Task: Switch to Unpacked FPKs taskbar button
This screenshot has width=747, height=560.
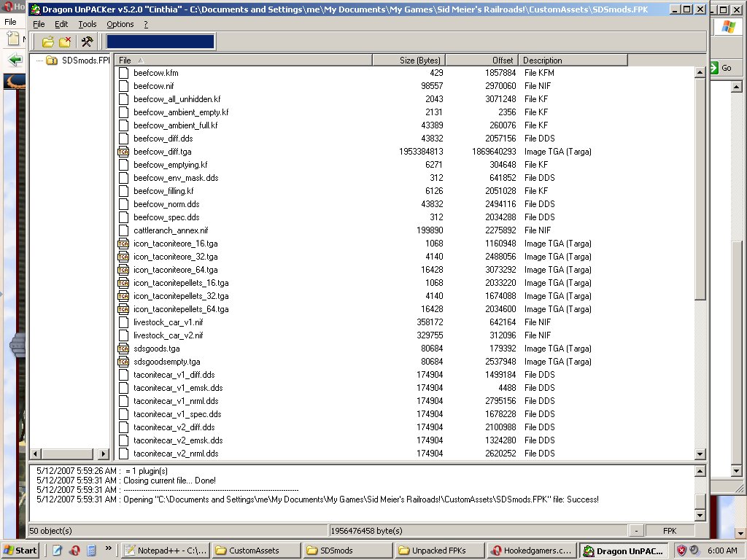Action: pos(440,551)
